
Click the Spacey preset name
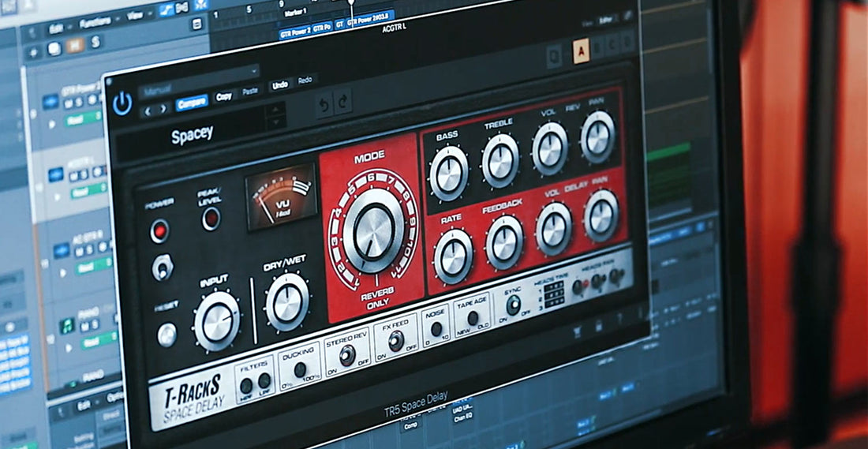tap(192, 134)
